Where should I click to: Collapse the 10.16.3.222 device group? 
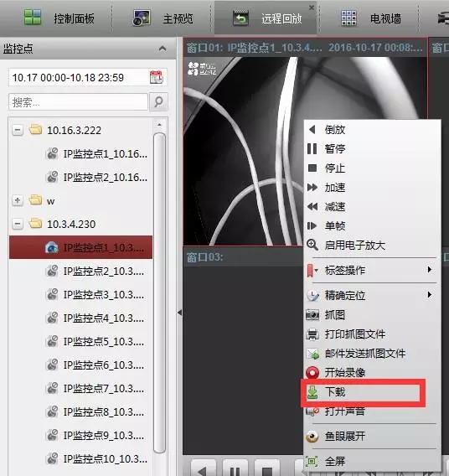pos(18,130)
